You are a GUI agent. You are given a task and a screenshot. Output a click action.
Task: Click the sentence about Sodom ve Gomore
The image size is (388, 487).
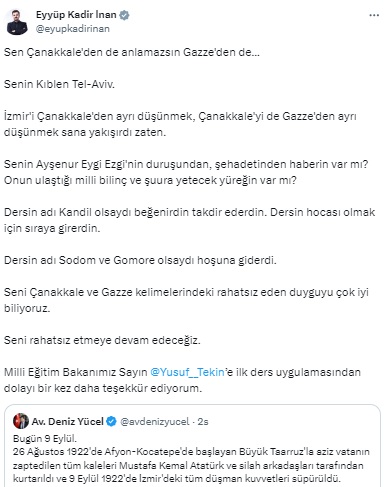[x=140, y=260]
